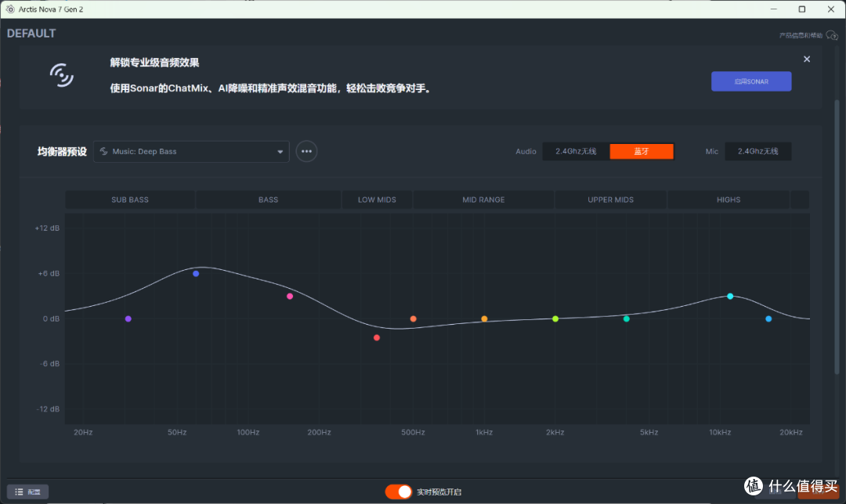
Task: Maximize the Arctis Nova window
Action: pos(802,9)
